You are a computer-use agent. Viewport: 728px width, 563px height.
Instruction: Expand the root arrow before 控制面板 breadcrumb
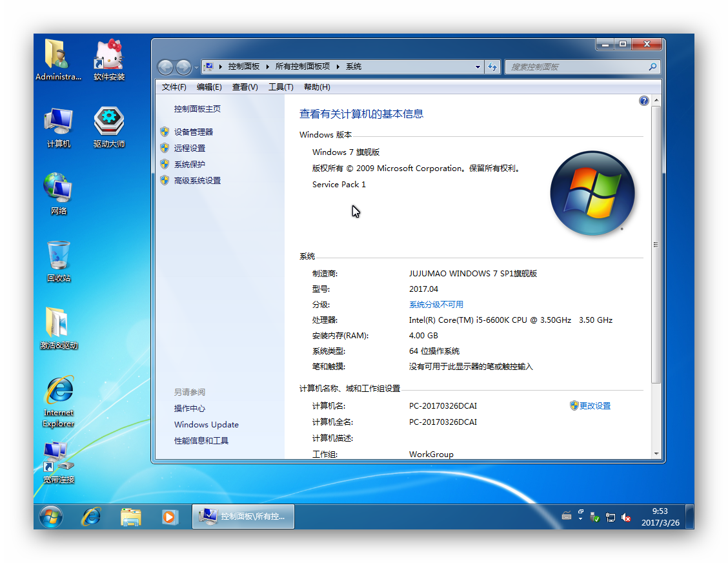(x=220, y=67)
